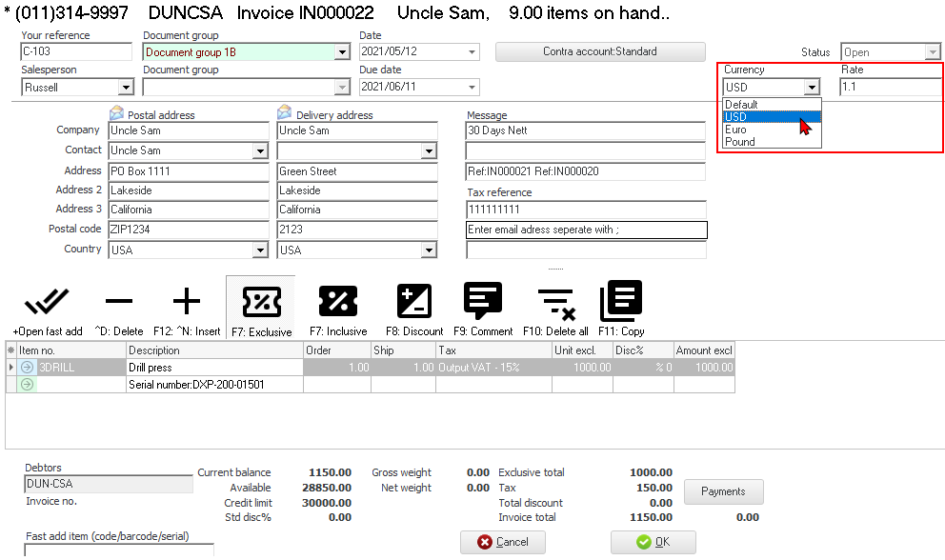The height and width of the screenshot is (560, 945).
Task: Choose Euro from the currency list
Action: click(735, 130)
